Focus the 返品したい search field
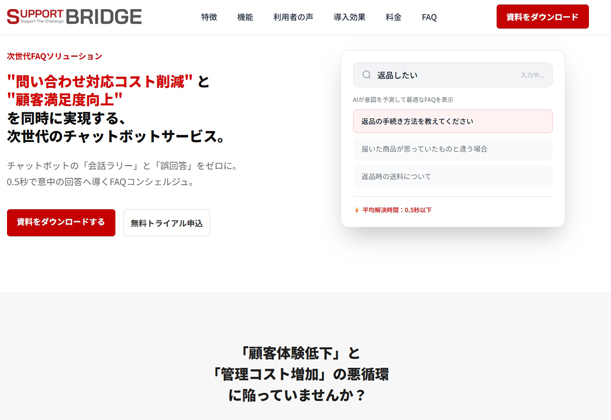 440,75
